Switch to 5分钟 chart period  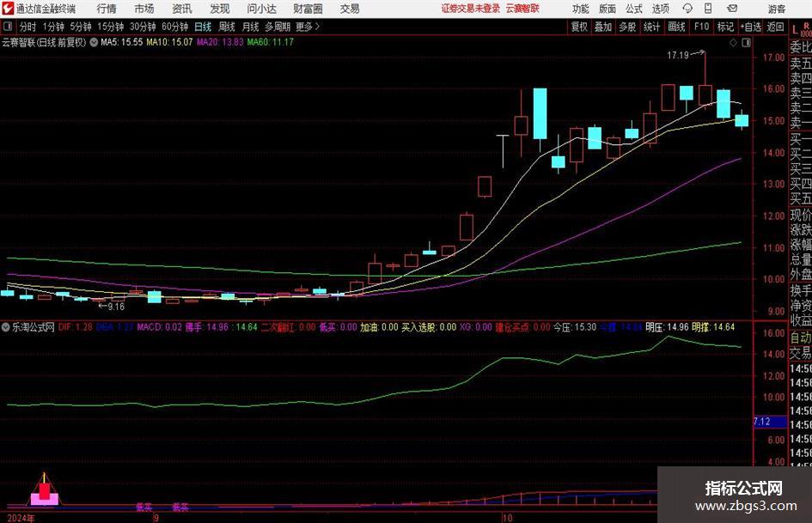pos(80,27)
